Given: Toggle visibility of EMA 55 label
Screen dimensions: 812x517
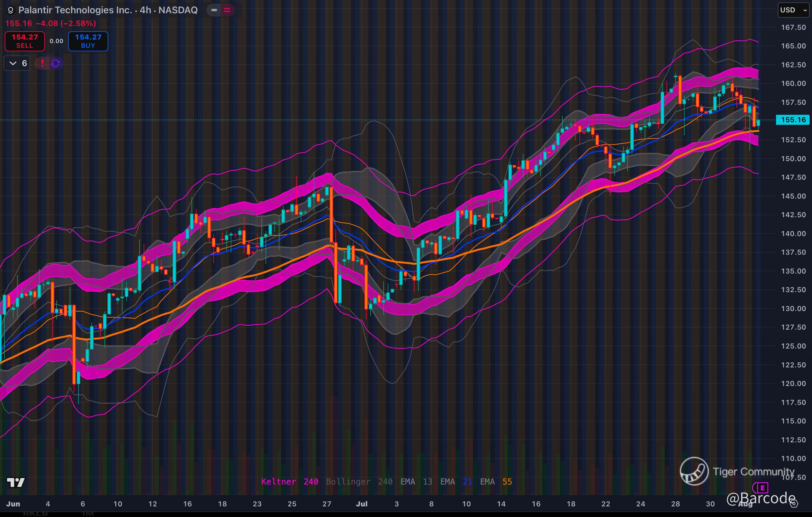Looking at the screenshot, I should point(496,482).
